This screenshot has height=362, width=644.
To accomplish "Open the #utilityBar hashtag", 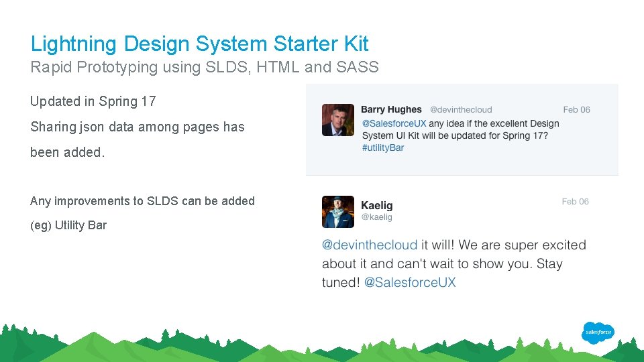I will point(383,147).
